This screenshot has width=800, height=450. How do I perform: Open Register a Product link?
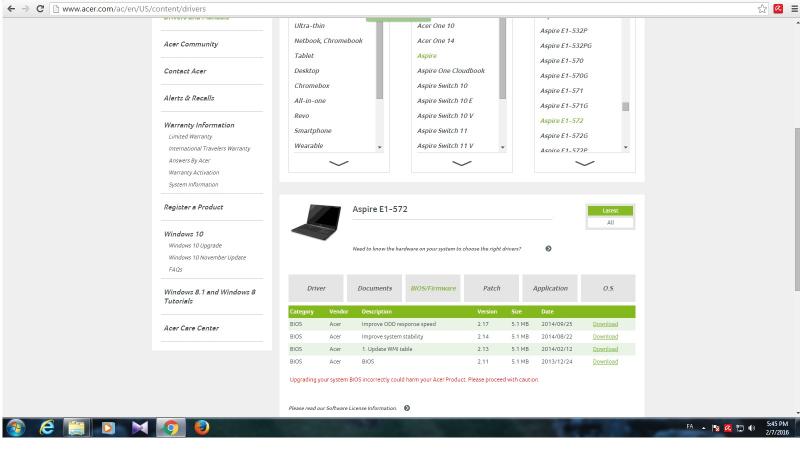pyautogui.click(x=193, y=207)
